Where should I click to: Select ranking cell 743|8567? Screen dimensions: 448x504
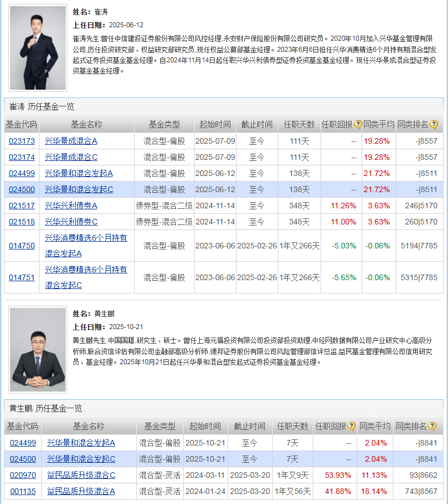coord(421,491)
